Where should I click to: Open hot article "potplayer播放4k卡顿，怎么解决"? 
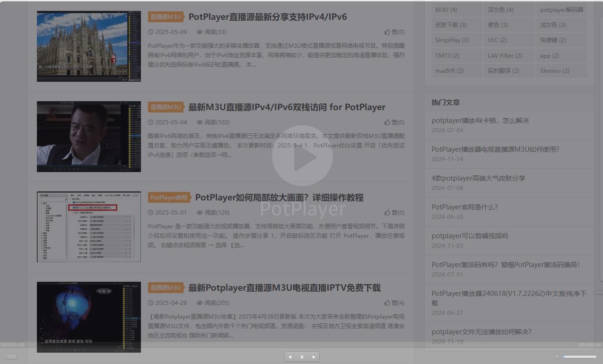480,121
